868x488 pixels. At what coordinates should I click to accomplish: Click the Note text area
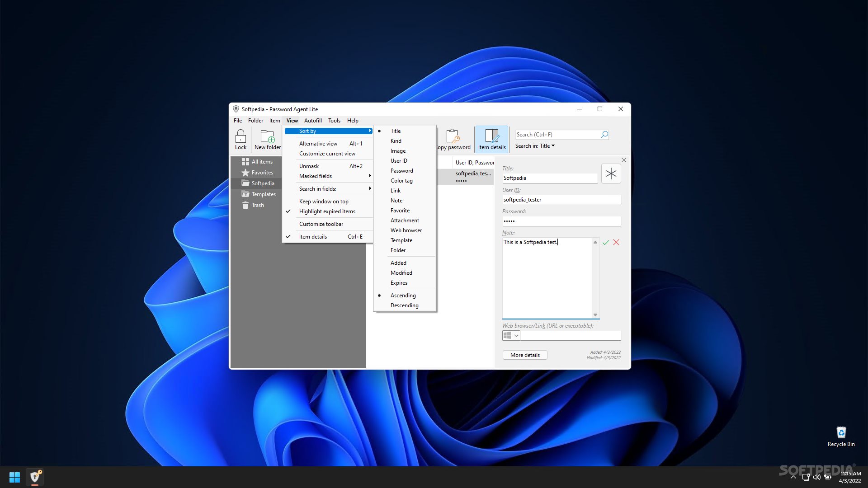pyautogui.click(x=547, y=278)
